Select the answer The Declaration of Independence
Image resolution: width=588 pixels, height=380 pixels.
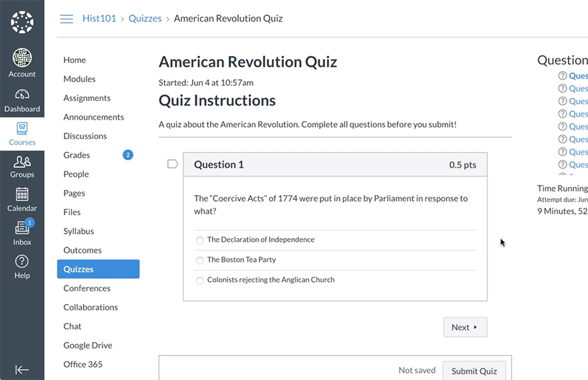coord(200,240)
